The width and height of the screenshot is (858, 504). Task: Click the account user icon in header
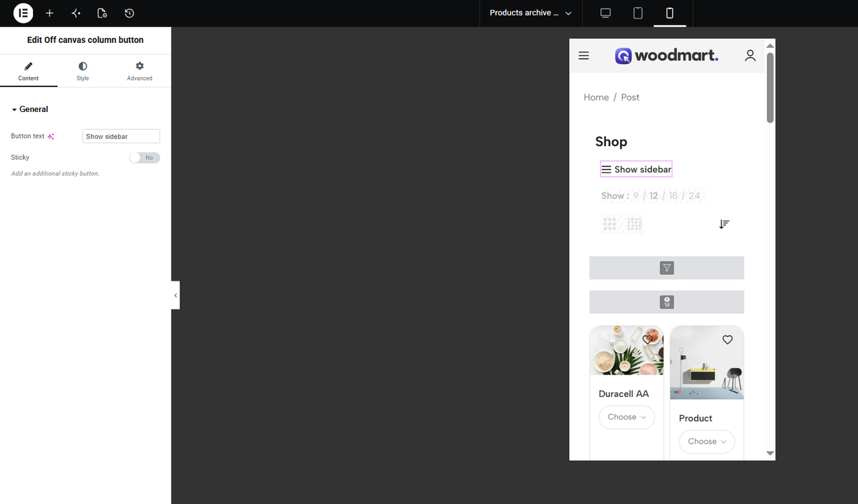click(750, 56)
